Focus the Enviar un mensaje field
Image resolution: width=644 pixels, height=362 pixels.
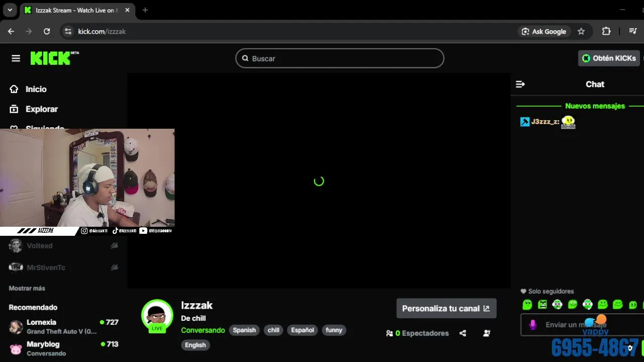tap(582, 325)
